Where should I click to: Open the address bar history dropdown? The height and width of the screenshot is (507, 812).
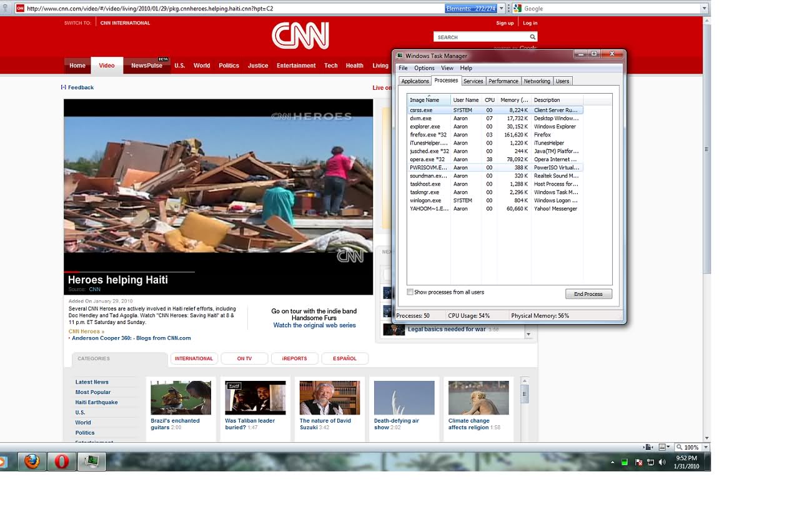click(503, 9)
